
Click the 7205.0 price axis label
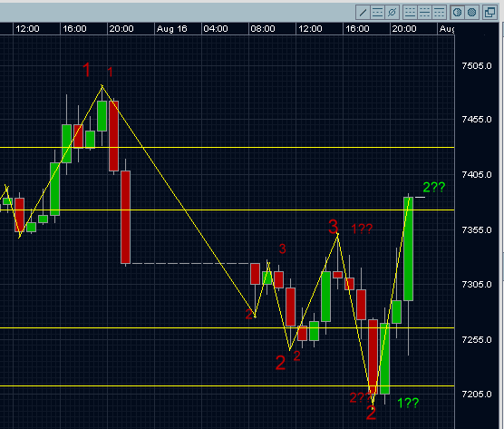pos(477,394)
